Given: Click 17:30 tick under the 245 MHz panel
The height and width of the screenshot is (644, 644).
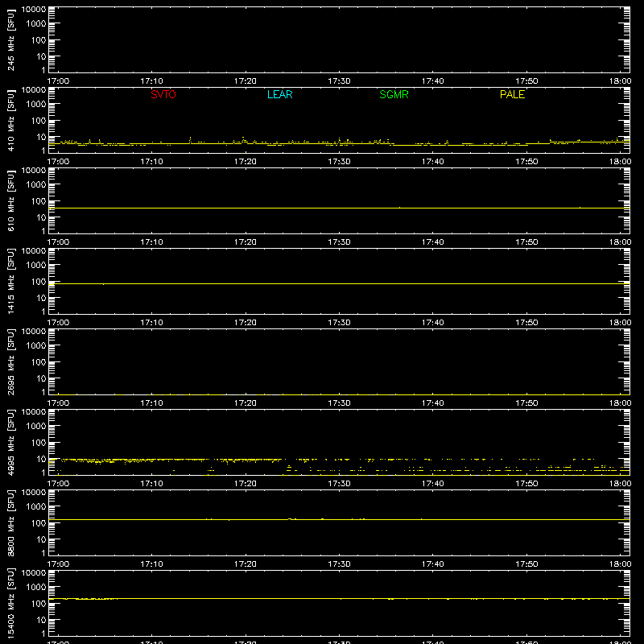Looking at the screenshot, I should tap(339, 81).
